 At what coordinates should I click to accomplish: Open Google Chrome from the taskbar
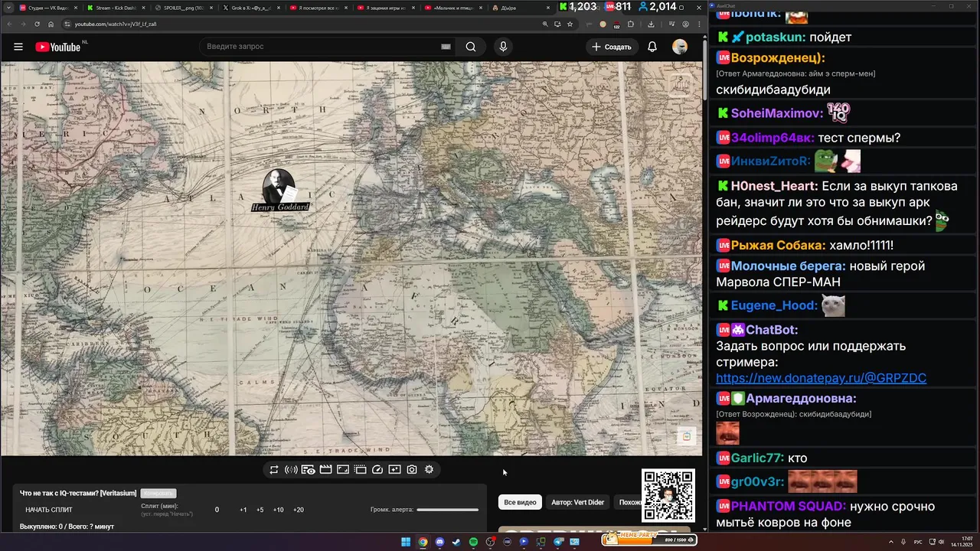423,542
